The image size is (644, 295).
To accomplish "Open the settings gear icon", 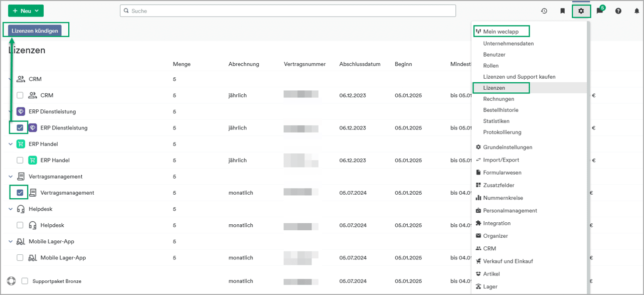I will click(581, 11).
